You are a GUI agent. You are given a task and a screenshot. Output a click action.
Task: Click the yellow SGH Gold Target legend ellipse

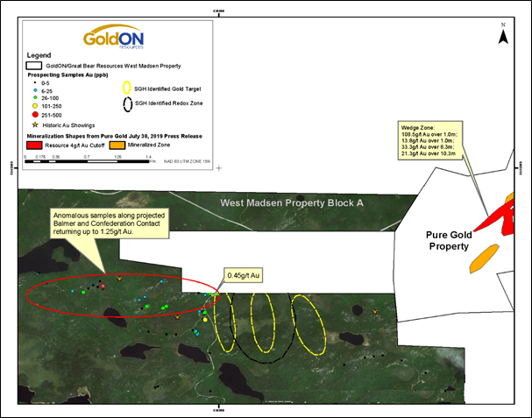click(x=126, y=88)
